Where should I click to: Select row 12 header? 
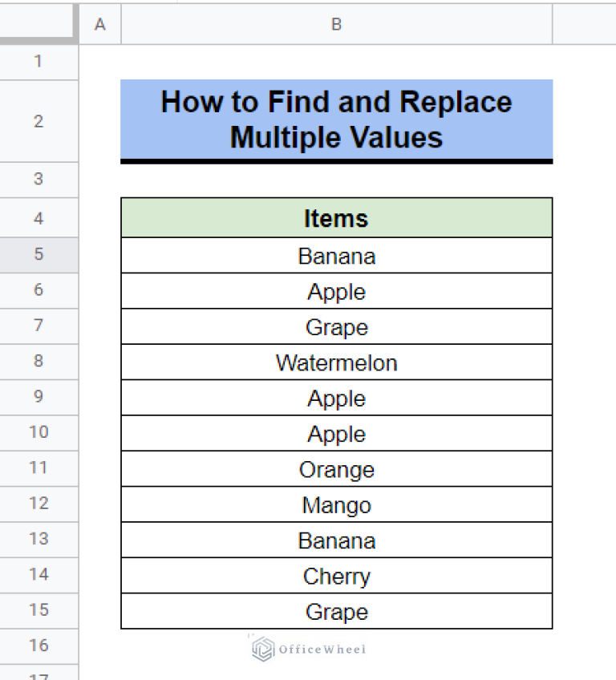point(38,504)
